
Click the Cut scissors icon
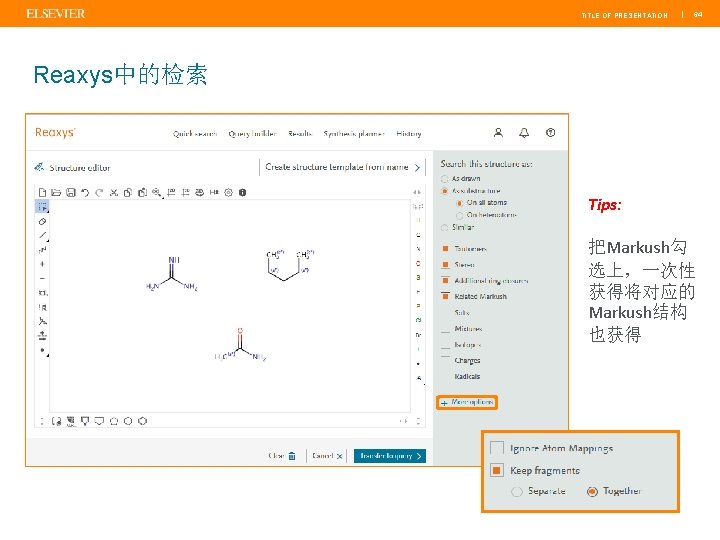(x=114, y=192)
